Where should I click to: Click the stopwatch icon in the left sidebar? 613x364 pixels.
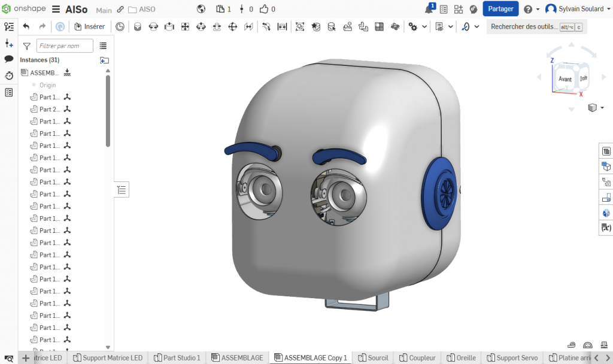pos(9,75)
